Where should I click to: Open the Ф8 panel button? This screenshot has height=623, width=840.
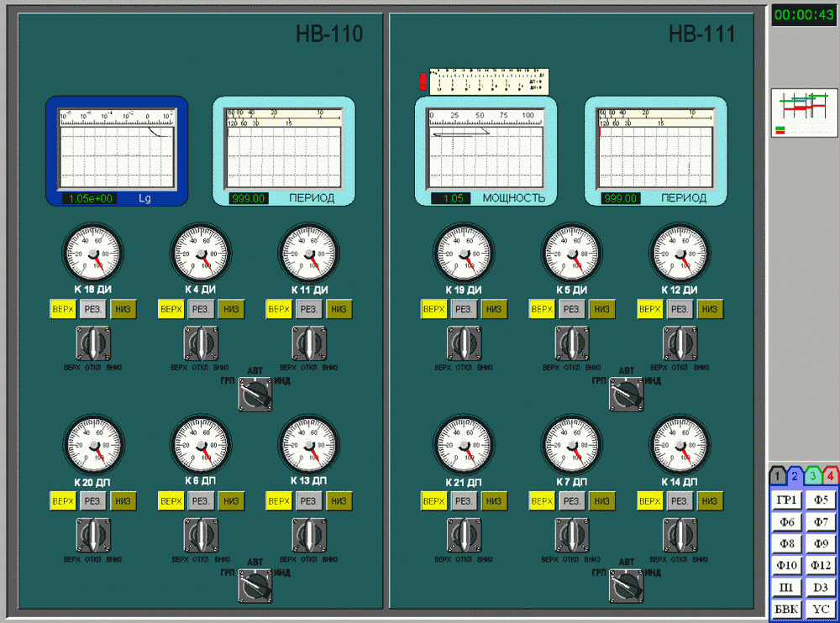coord(786,544)
